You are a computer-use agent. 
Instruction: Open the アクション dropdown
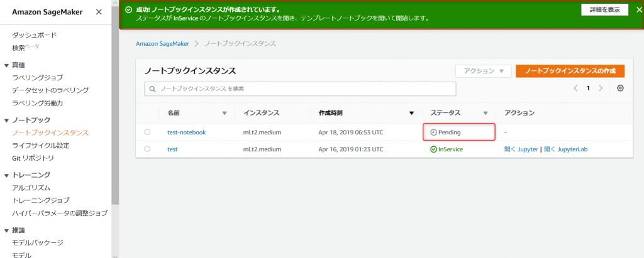[x=483, y=71]
